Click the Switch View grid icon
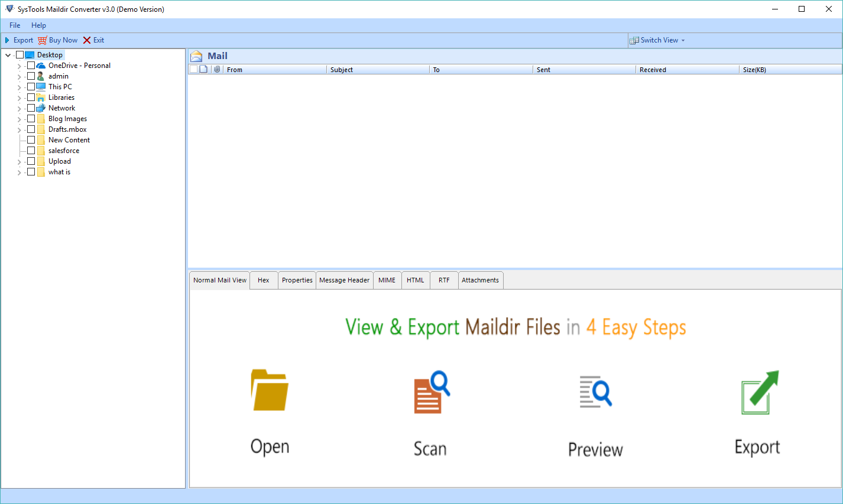The width and height of the screenshot is (843, 504). tap(634, 40)
